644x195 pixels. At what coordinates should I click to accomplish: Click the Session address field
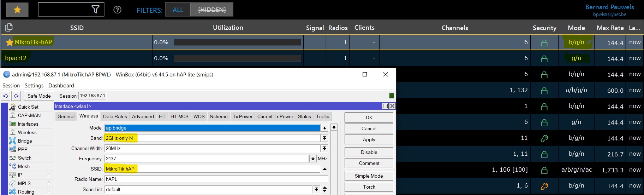[92, 96]
